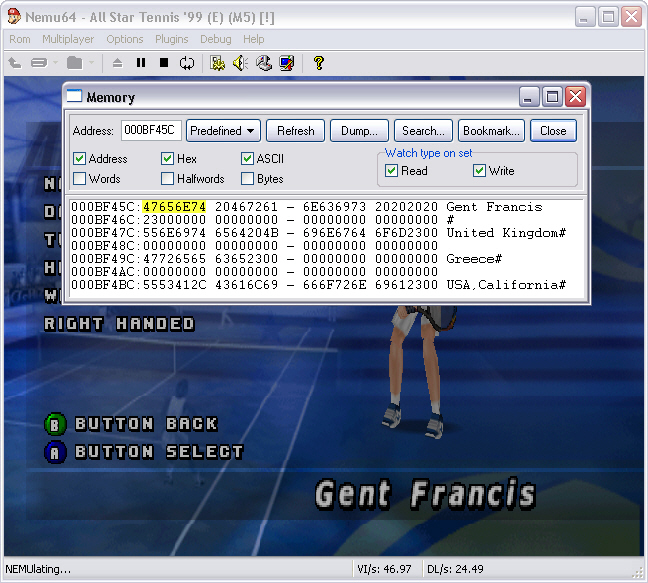Click the highlighted hex value 47656E74
The width and height of the screenshot is (648, 583).
(x=174, y=207)
